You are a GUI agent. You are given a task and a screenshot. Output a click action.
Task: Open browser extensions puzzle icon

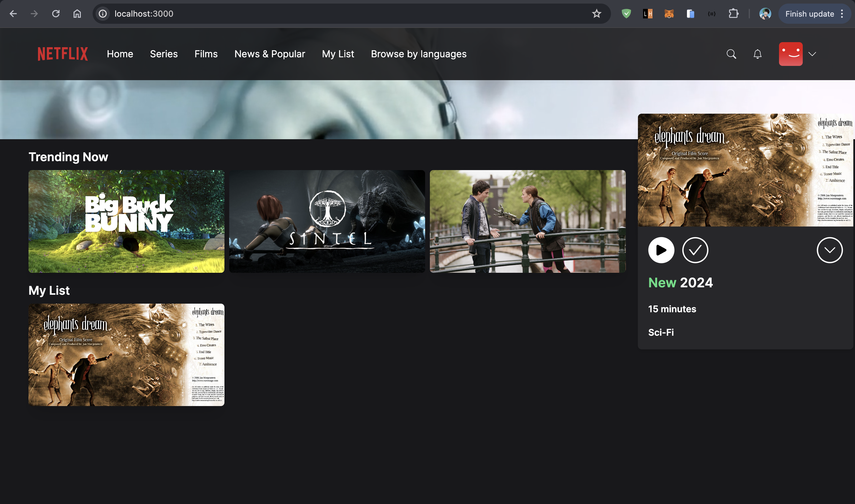733,14
